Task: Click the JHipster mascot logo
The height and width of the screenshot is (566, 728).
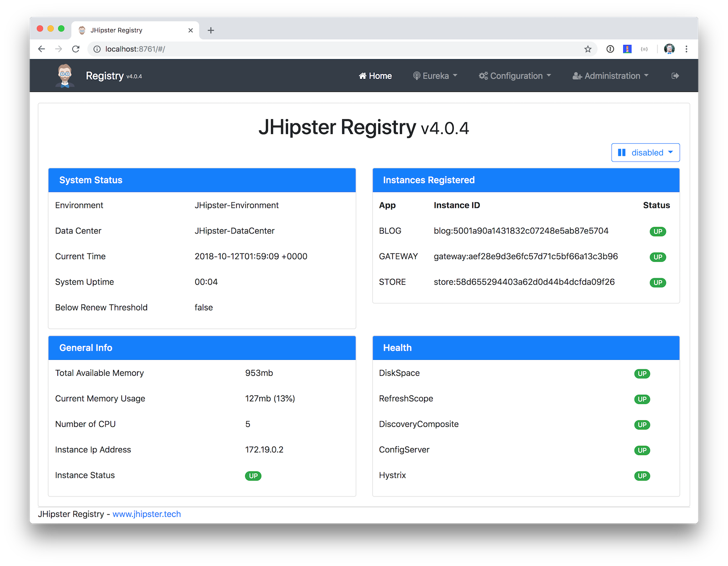Action: coord(65,76)
